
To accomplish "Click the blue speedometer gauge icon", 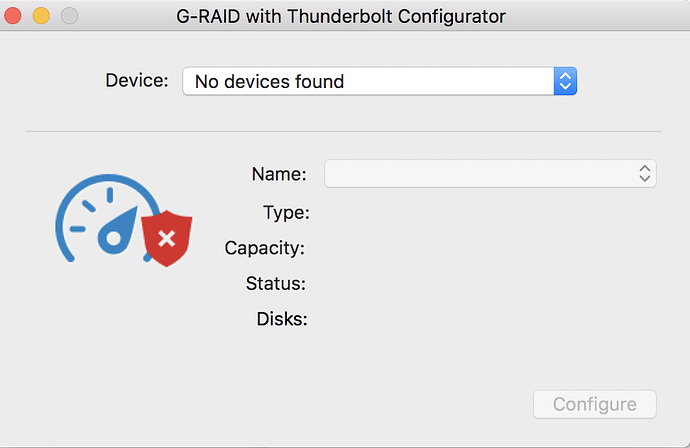I will 109,219.
